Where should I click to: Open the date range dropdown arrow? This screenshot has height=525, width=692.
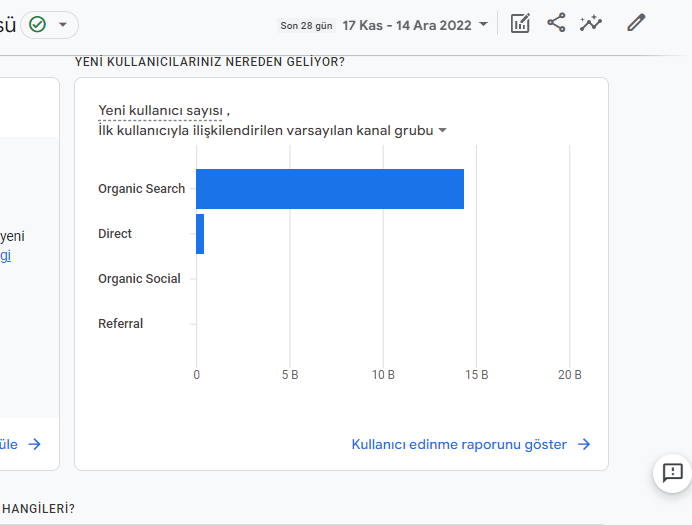(484, 24)
